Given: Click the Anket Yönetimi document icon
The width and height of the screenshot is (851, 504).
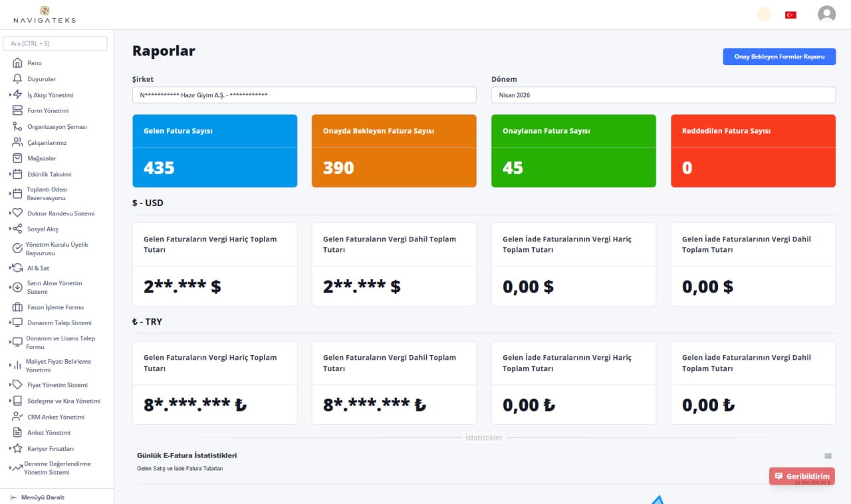Looking at the screenshot, I should click(17, 433).
